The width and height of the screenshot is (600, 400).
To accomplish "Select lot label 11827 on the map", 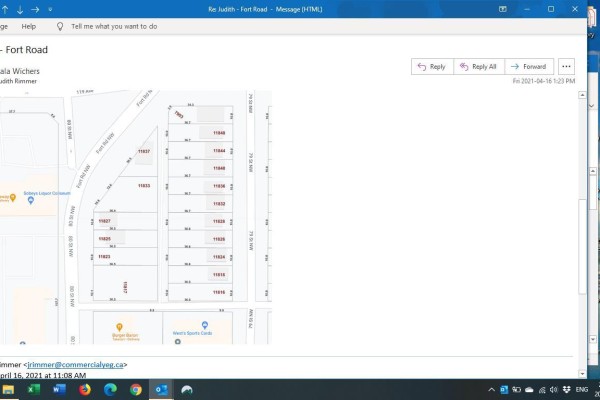I will pos(104,221).
